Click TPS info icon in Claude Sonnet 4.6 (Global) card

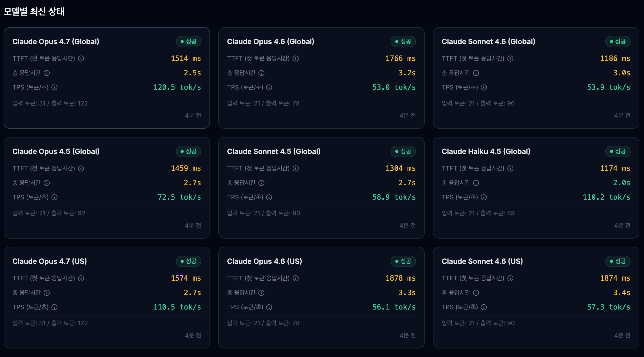(x=484, y=87)
